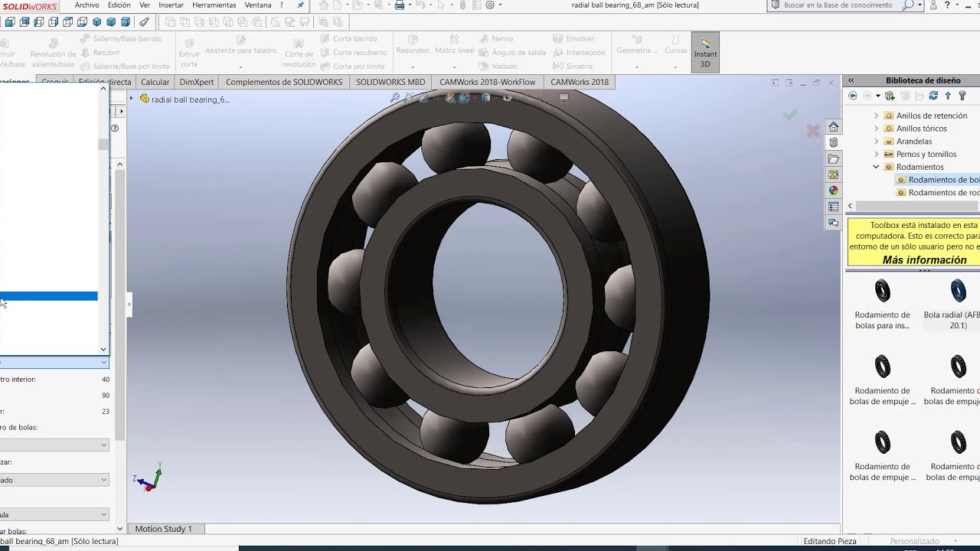The image size is (980, 551).
Task: Click the Más información link
Action: (x=924, y=260)
